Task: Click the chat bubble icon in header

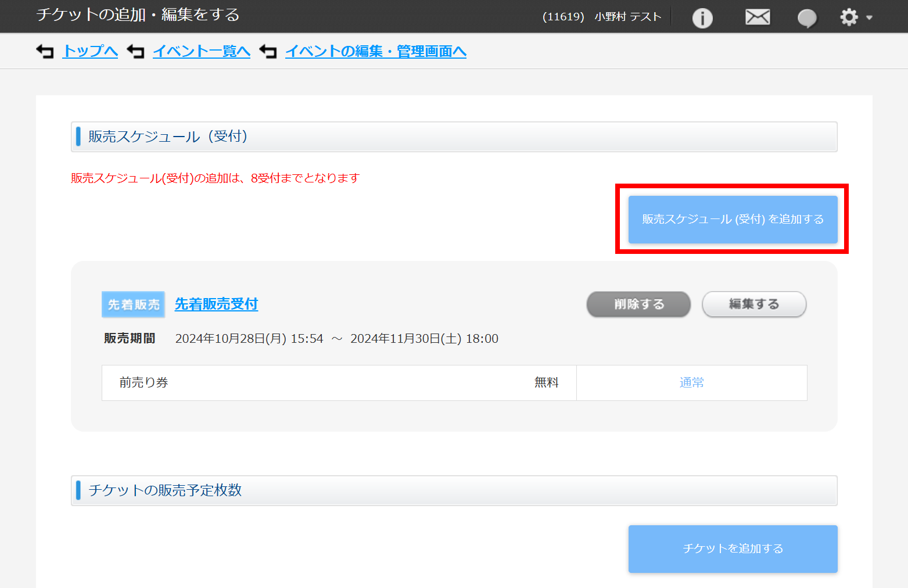Action: tap(806, 17)
